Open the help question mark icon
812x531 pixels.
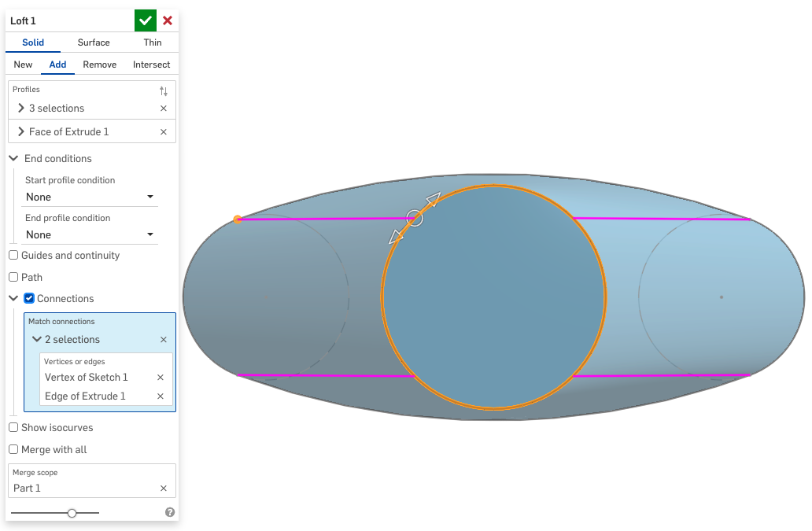click(169, 512)
